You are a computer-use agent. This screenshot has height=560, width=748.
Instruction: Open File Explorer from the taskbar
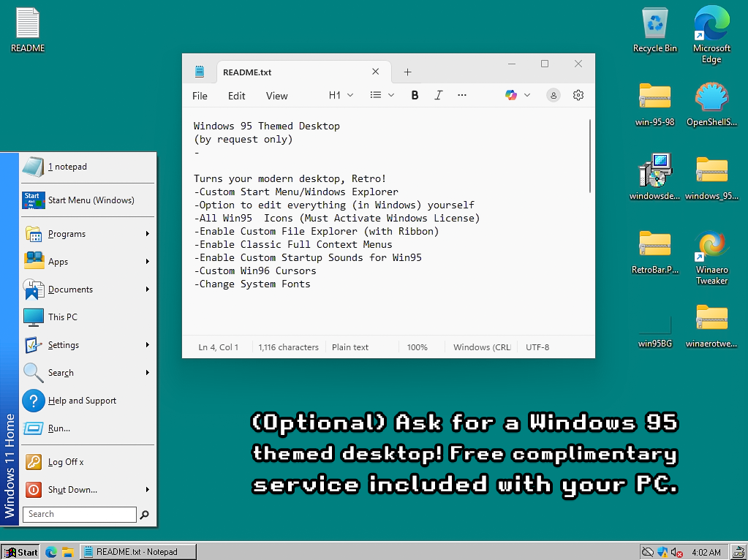click(x=68, y=552)
